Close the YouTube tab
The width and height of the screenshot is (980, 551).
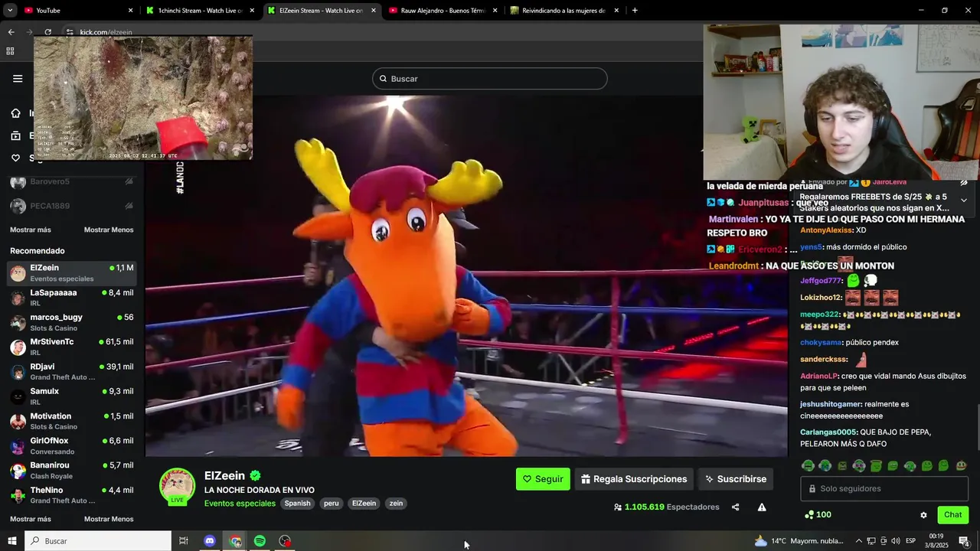click(130, 11)
